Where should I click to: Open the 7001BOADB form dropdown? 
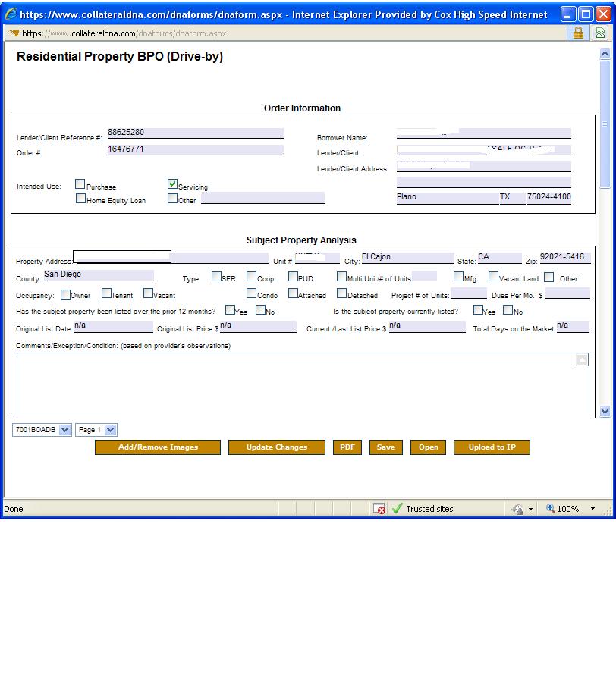[64, 430]
